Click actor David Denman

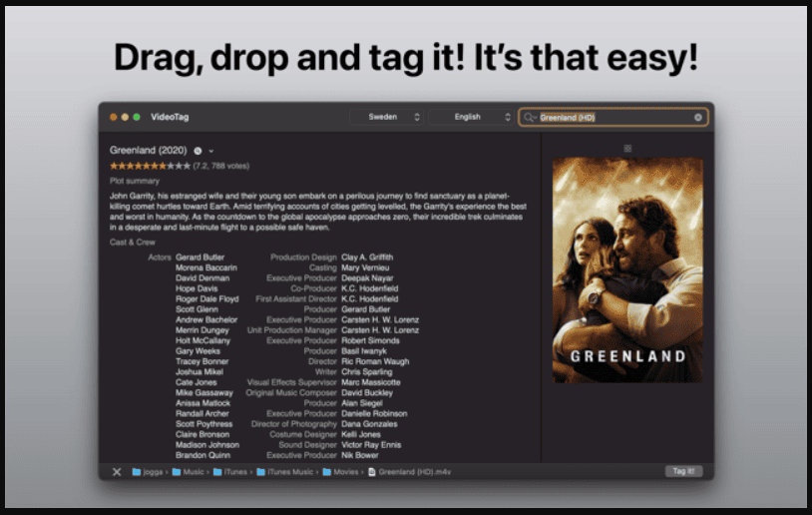203,277
